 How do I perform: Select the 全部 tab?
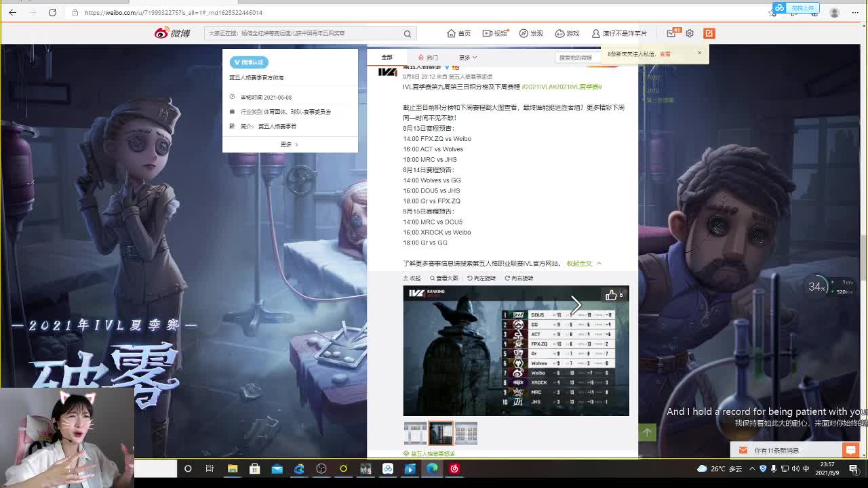click(387, 58)
